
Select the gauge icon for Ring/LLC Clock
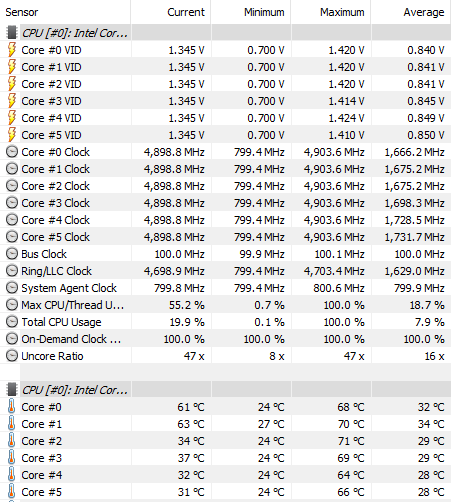[12, 271]
